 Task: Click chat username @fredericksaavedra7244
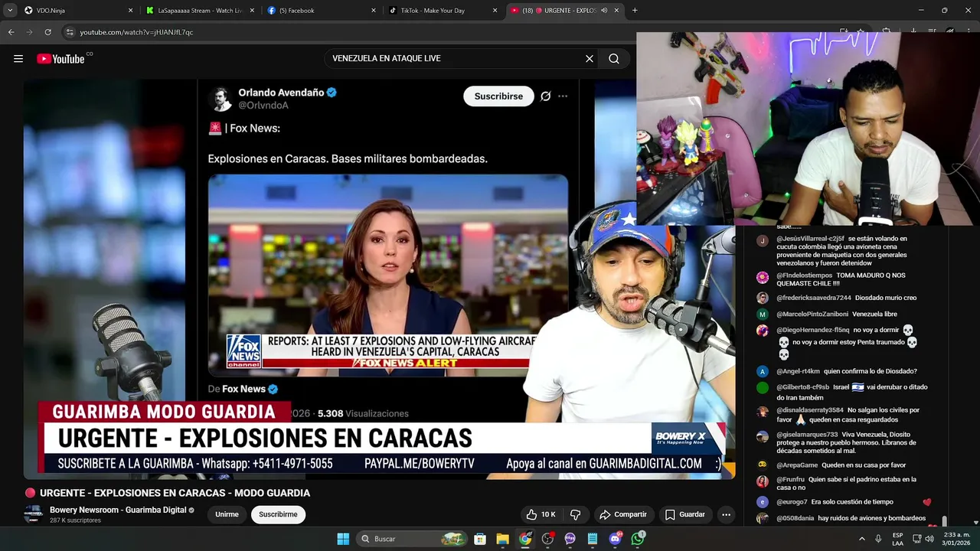tap(814, 298)
